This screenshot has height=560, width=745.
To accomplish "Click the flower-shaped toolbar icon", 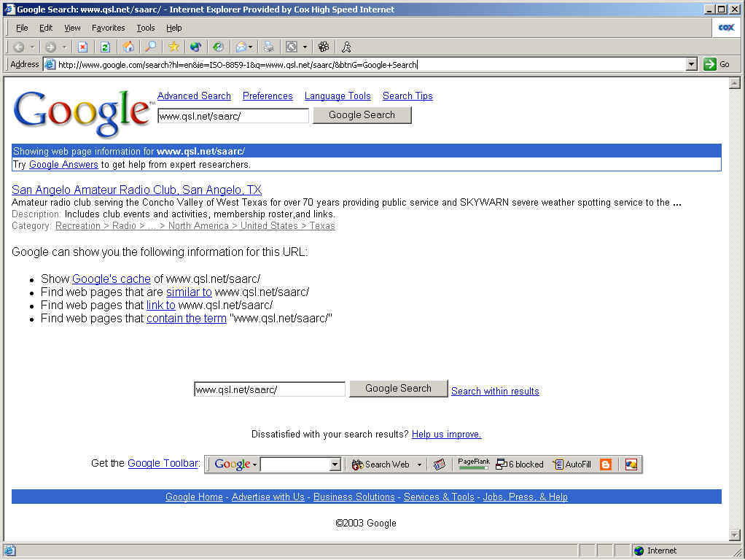I will tap(324, 47).
